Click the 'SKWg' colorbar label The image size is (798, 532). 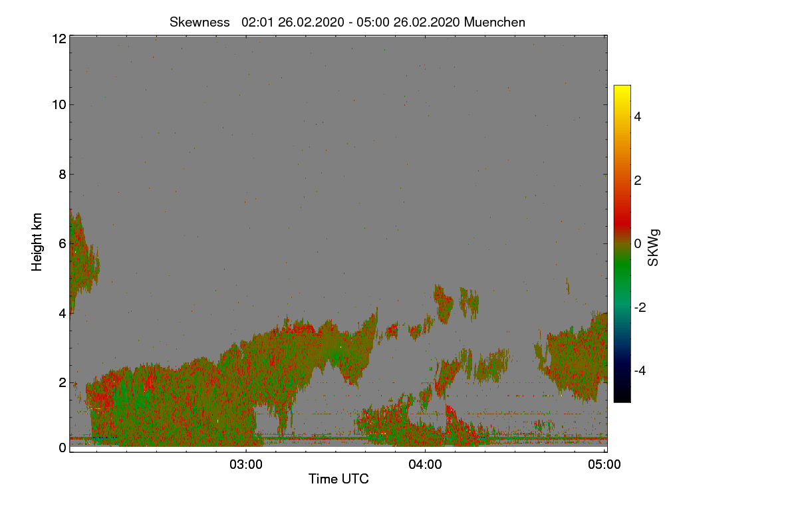[x=653, y=247]
